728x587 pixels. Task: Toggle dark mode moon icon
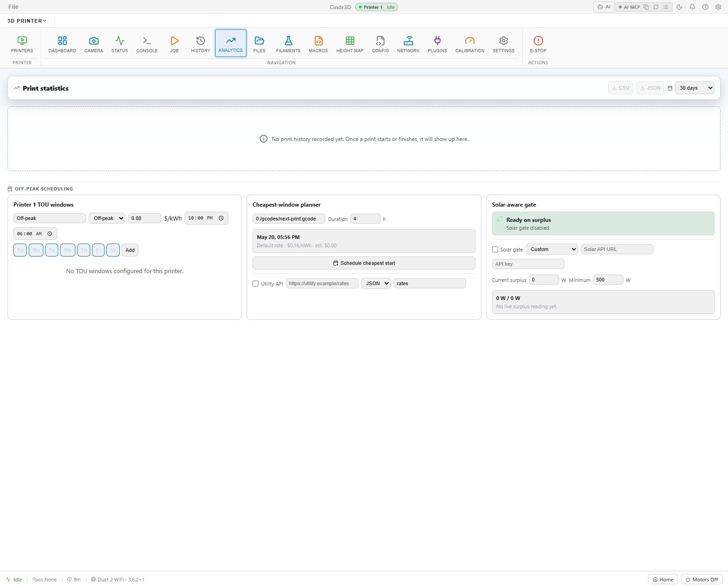click(679, 7)
